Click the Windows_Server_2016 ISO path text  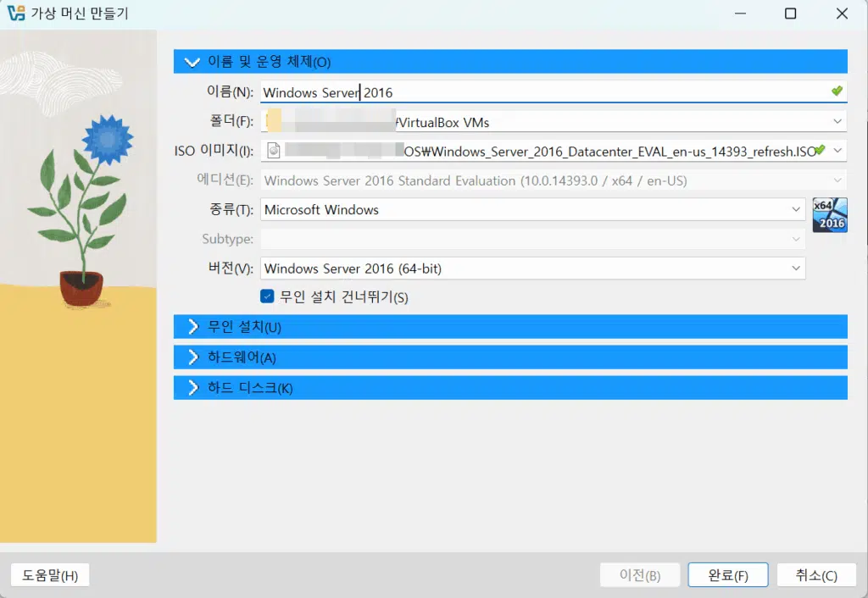610,152
